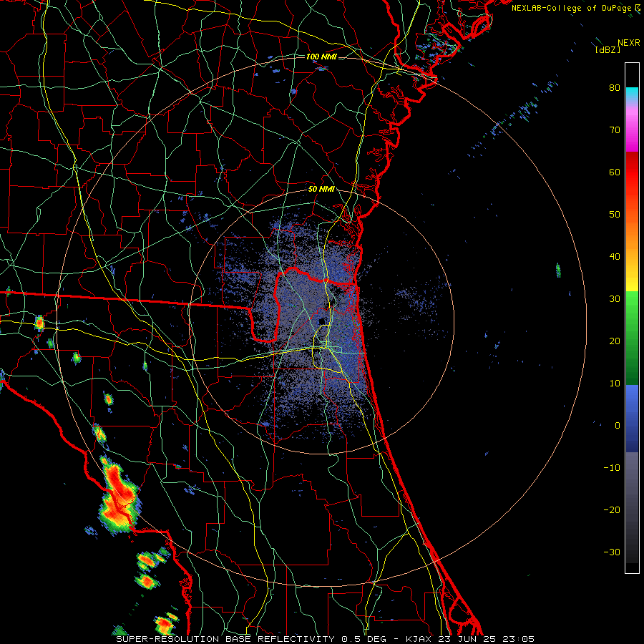The width and height of the screenshot is (644, 644).
Task: Click the 100 NMI range ring label
Action: 321,57
